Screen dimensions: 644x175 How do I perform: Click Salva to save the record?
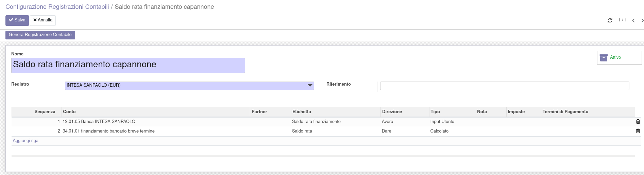click(x=17, y=20)
